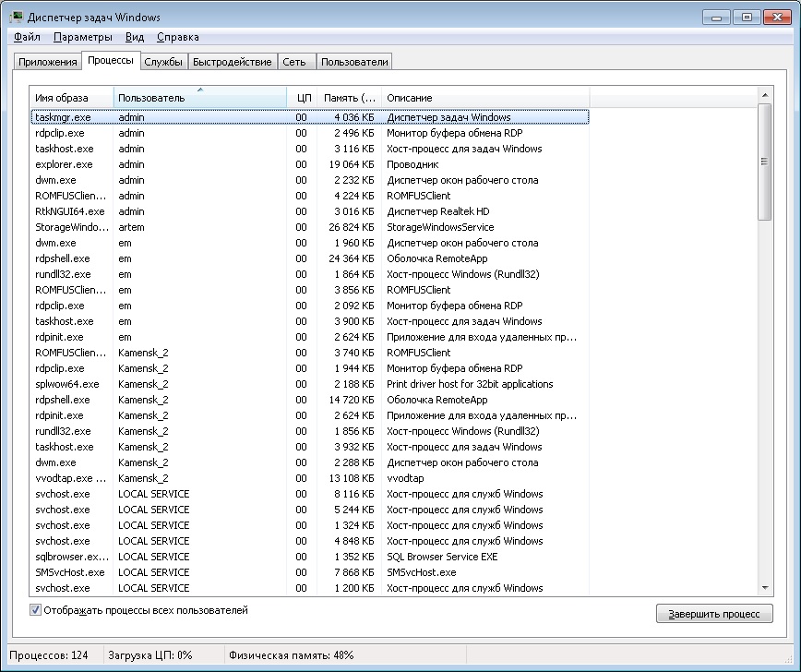The width and height of the screenshot is (801, 672).
Task: Sort by Имя образа column header
Action: click(71, 98)
